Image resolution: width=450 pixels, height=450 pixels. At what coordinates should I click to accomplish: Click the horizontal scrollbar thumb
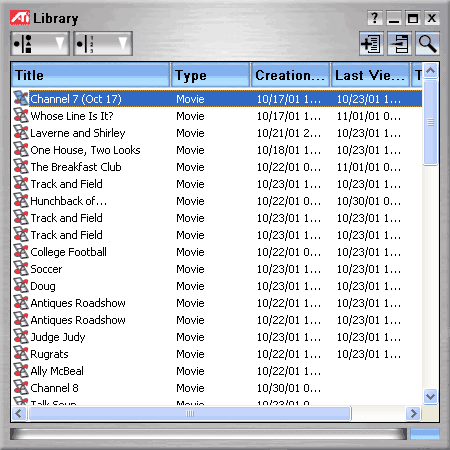tap(190, 414)
